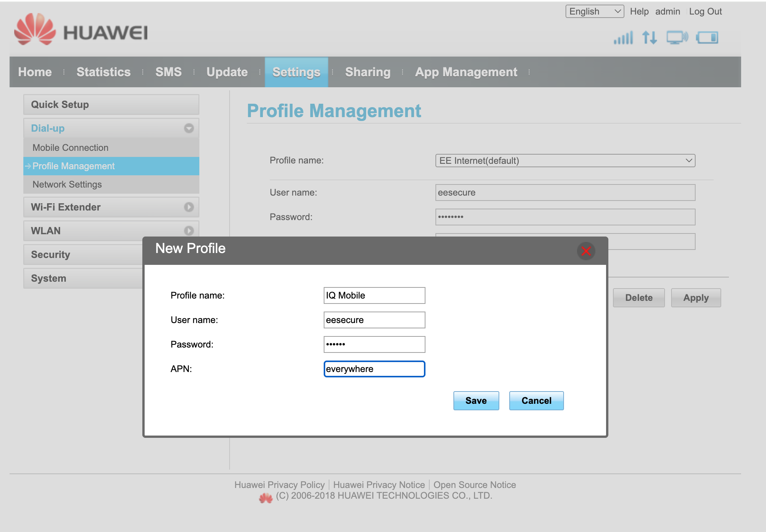The height and width of the screenshot is (532, 766).
Task: Open the Open Source Notice link
Action: pos(474,485)
